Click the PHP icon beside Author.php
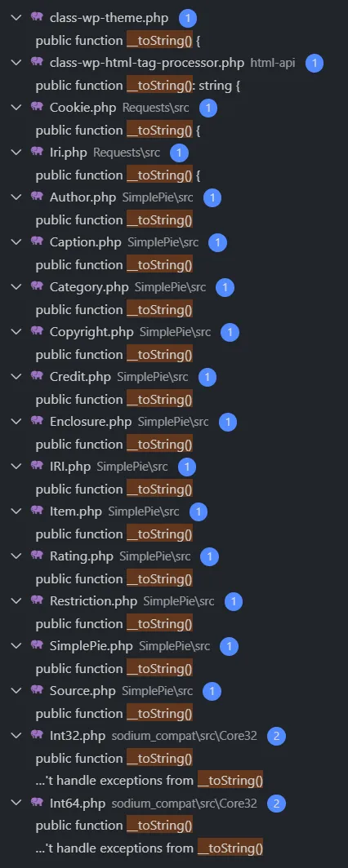The height and width of the screenshot is (868, 348). pyautogui.click(x=37, y=197)
